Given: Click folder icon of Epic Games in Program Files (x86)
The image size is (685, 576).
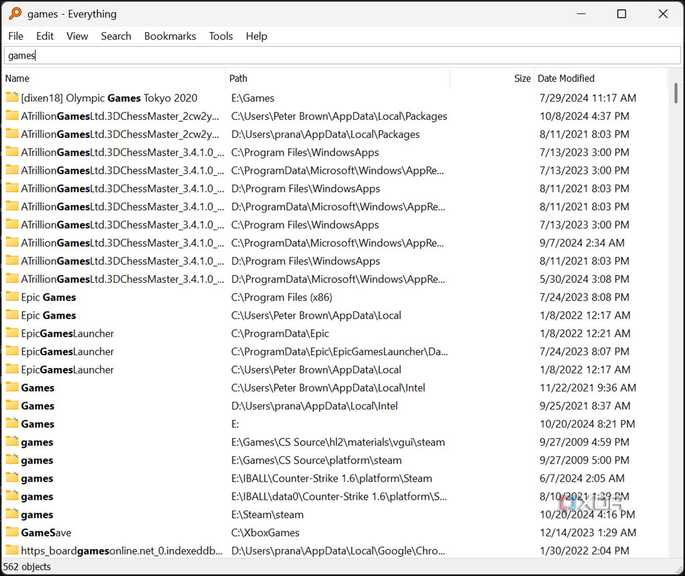Looking at the screenshot, I should coord(12,296).
